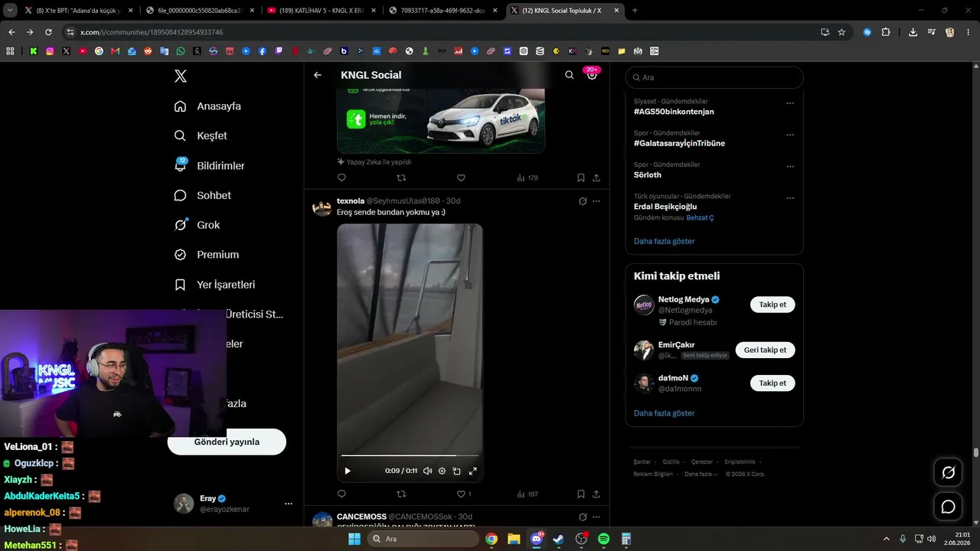The image size is (980, 551).
Task: Open the X logo home link
Action: tap(181, 76)
